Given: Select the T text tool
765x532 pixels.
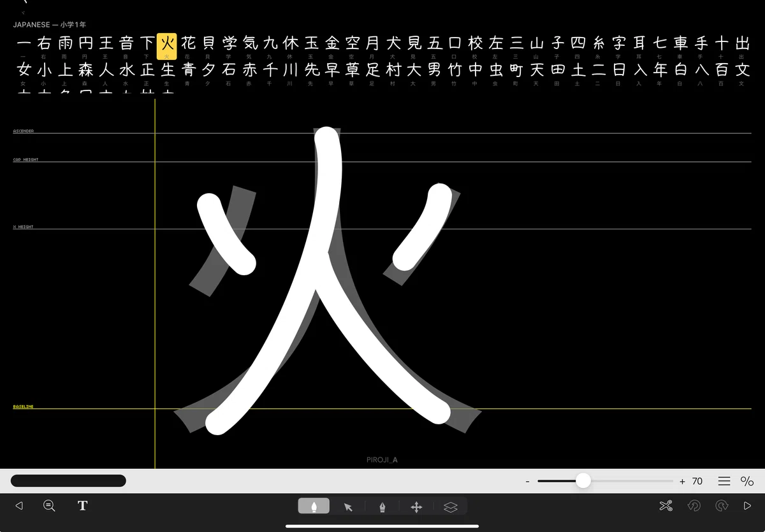Looking at the screenshot, I should point(82,506).
